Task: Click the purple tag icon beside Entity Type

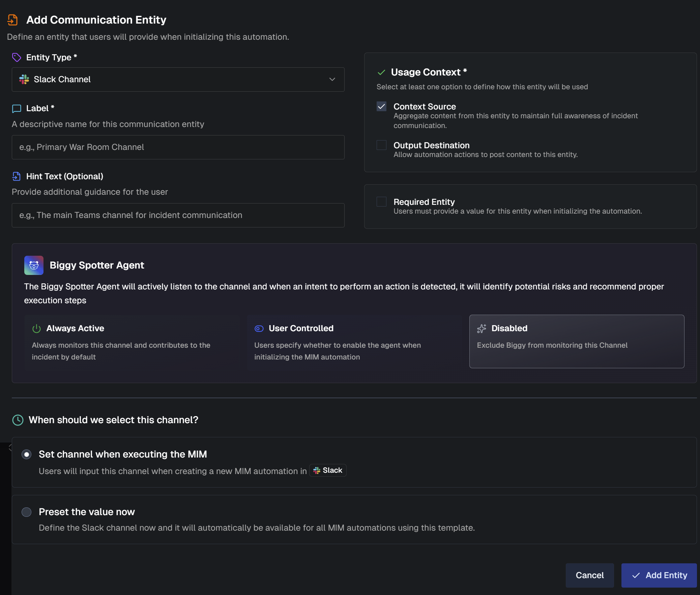Action: [17, 57]
